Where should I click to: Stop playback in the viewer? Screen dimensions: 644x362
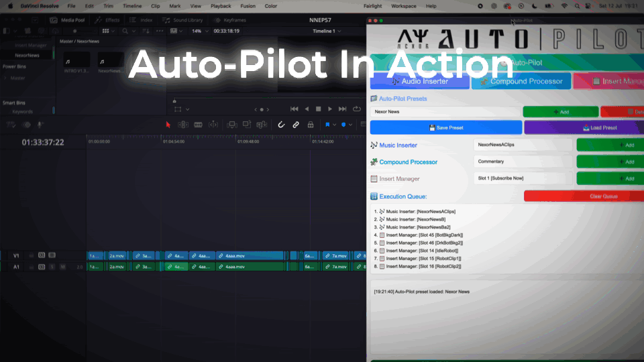click(318, 109)
